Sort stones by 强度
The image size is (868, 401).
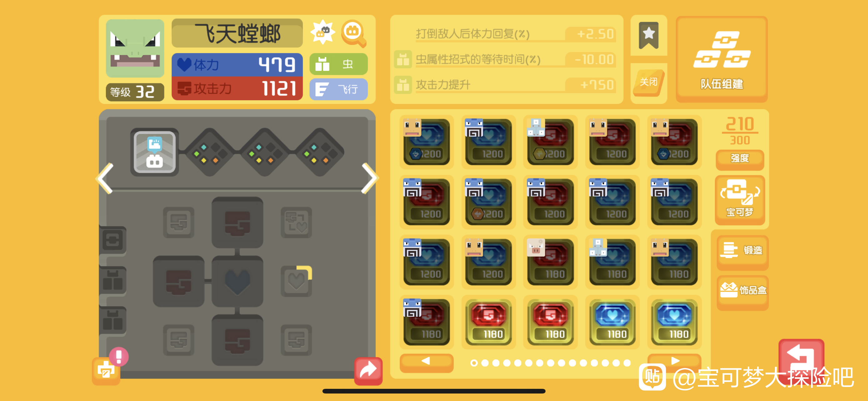point(740,159)
